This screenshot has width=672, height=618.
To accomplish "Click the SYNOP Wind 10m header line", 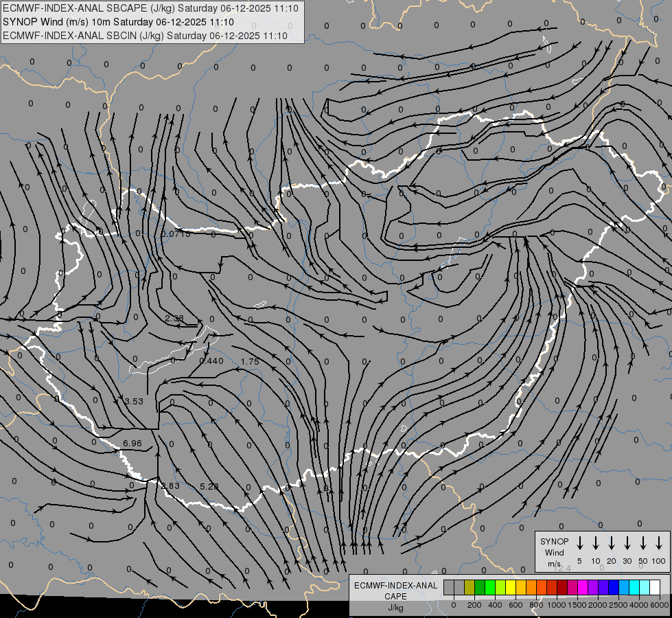I will coord(118,22).
